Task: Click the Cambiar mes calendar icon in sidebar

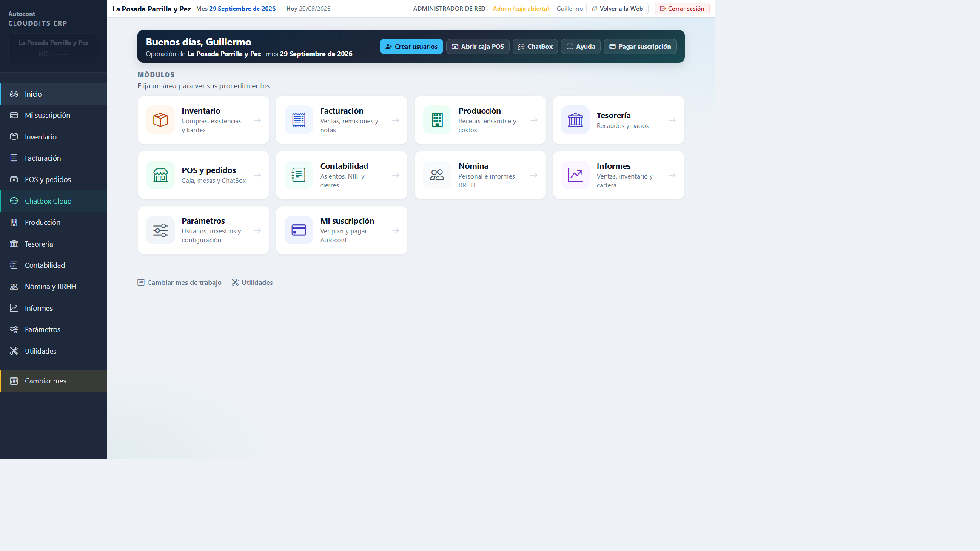Action: pos(14,381)
